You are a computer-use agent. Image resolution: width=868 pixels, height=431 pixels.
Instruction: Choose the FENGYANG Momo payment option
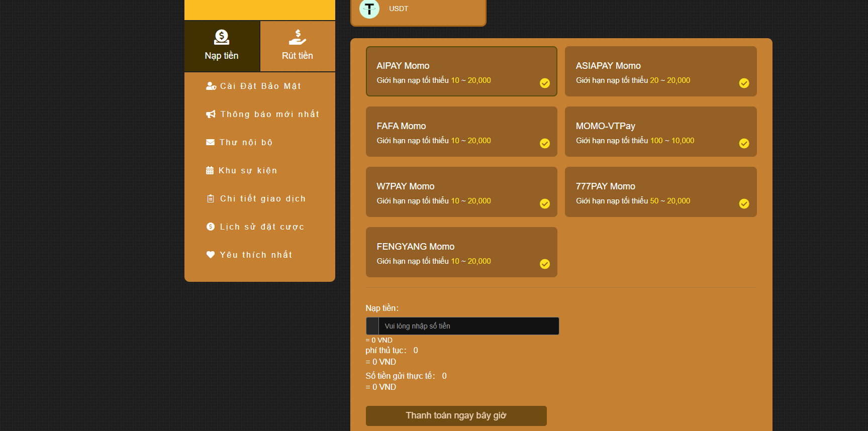461,252
